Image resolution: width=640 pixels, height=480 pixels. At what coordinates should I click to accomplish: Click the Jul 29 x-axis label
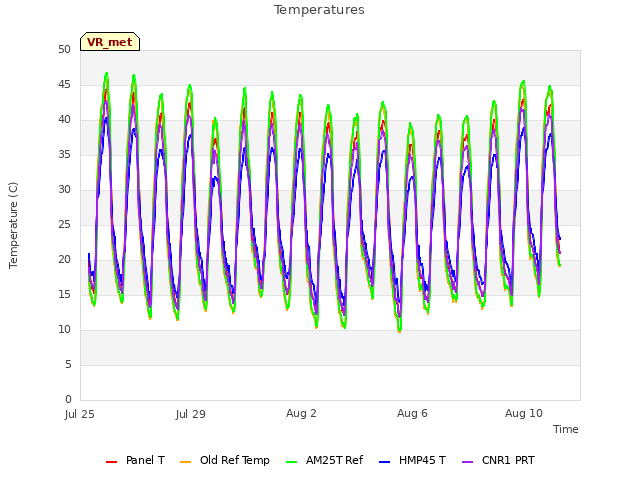191,414
